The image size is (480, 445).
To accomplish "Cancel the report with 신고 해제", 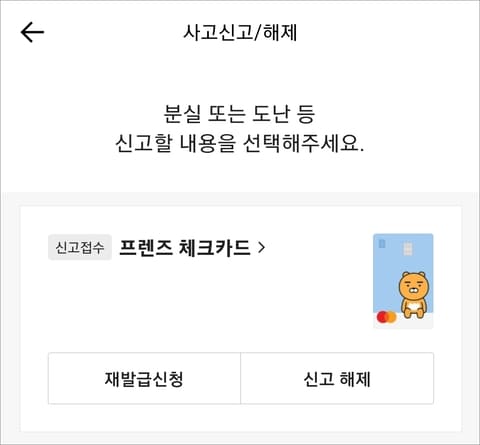I will click(337, 378).
